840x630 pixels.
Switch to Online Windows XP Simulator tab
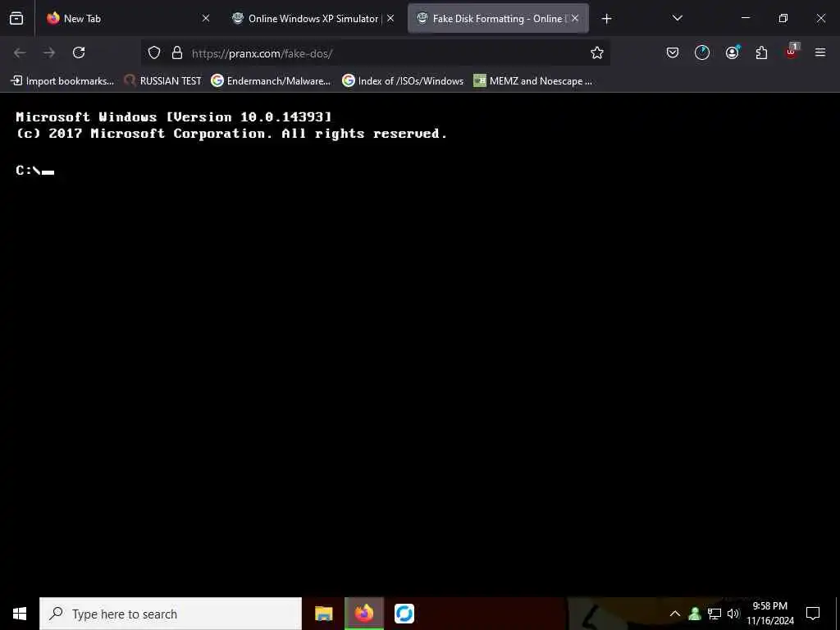coord(313,18)
